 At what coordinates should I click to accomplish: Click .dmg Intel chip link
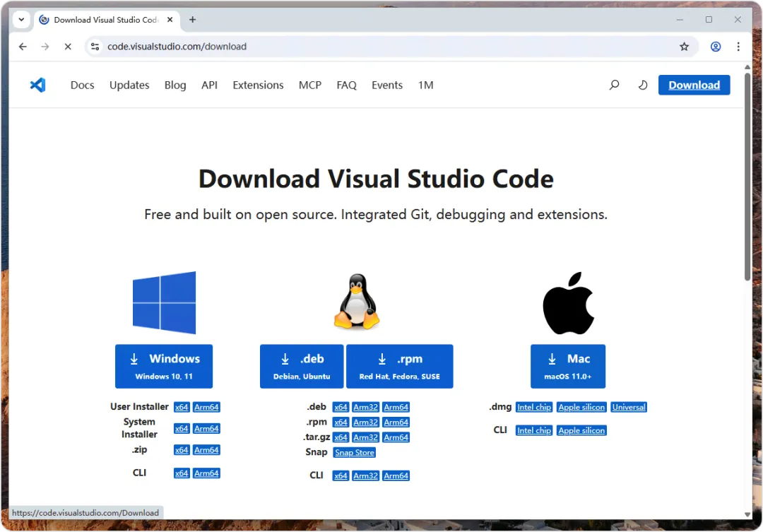tap(534, 408)
